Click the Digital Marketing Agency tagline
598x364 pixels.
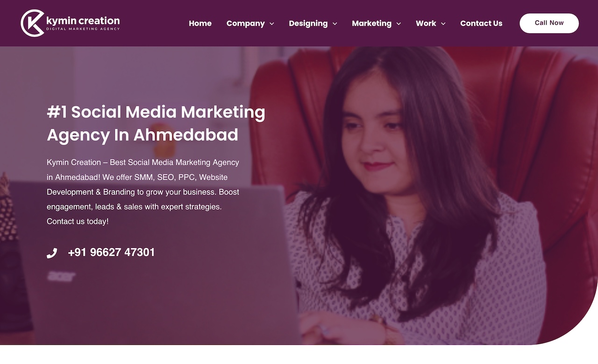click(x=83, y=29)
